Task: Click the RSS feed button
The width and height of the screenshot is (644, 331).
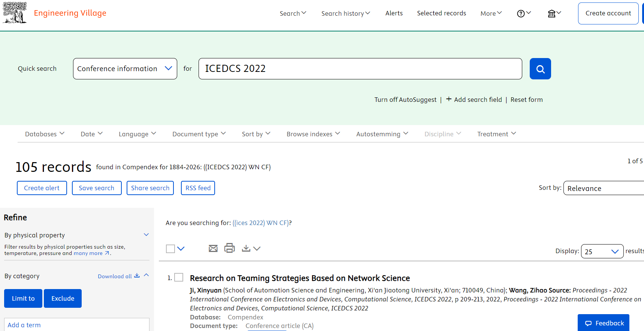Action: 198,188
